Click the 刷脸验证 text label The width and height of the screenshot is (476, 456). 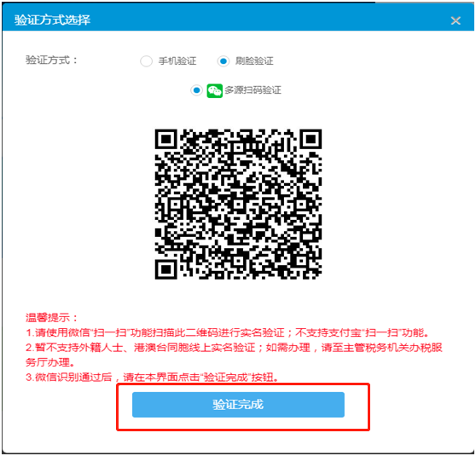pyautogui.click(x=254, y=61)
